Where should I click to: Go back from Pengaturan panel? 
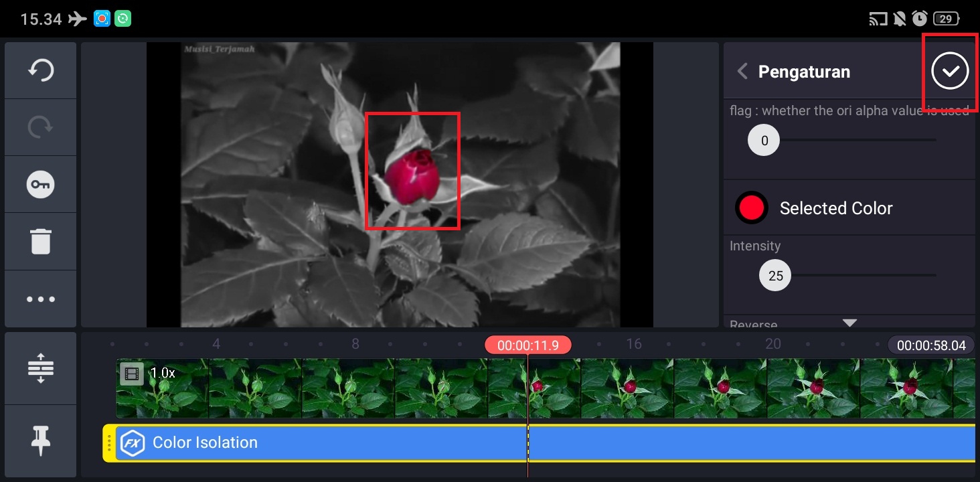click(742, 72)
